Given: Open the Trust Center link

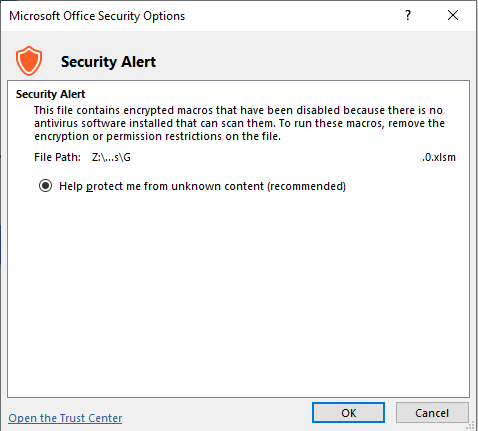Looking at the screenshot, I should point(65,418).
